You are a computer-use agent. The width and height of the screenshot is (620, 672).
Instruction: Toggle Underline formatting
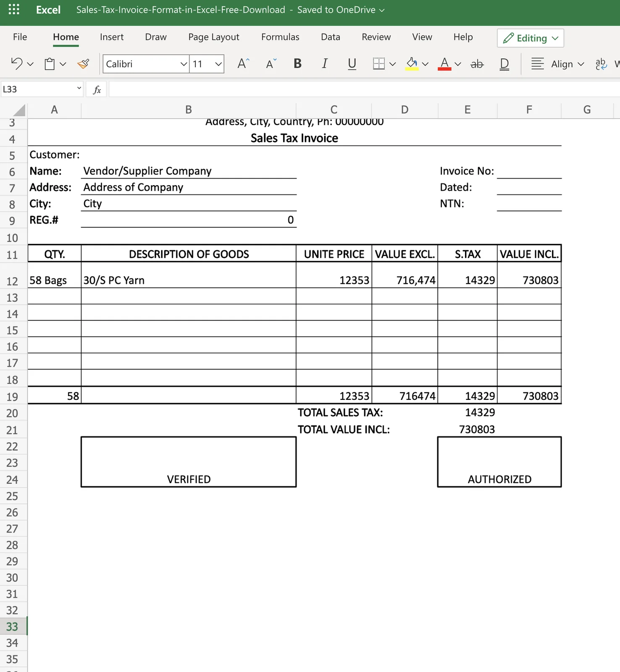(352, 64)
